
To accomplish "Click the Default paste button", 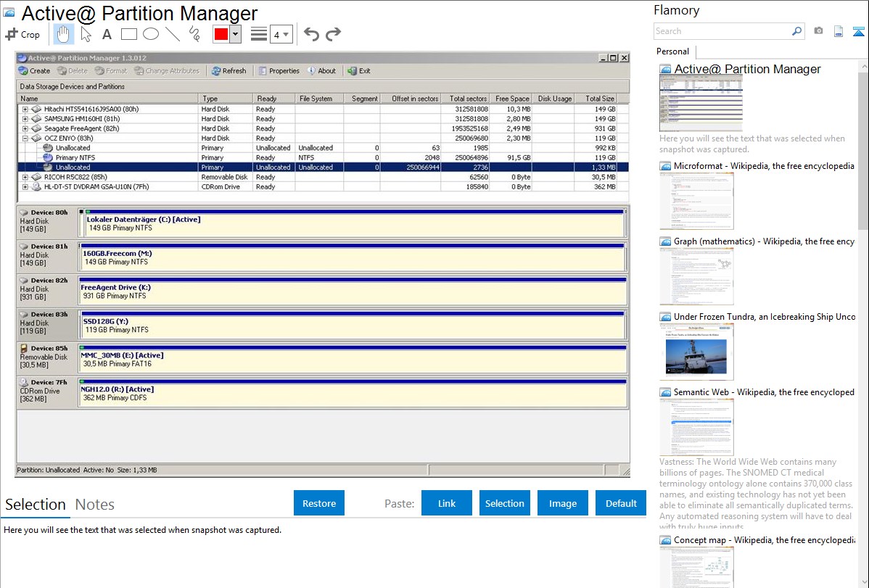I will click(621, 503).
